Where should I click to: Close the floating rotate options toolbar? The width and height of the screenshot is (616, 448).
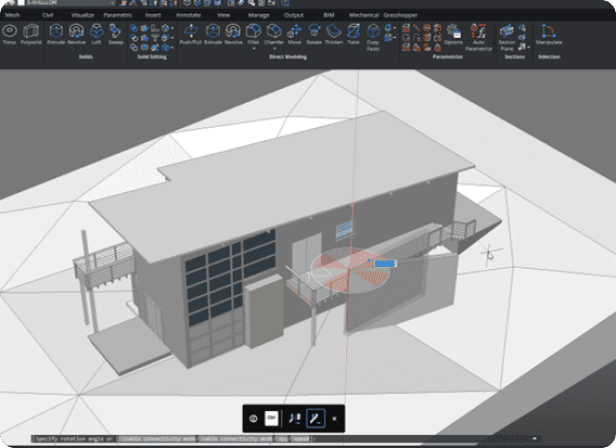(334, 417)
